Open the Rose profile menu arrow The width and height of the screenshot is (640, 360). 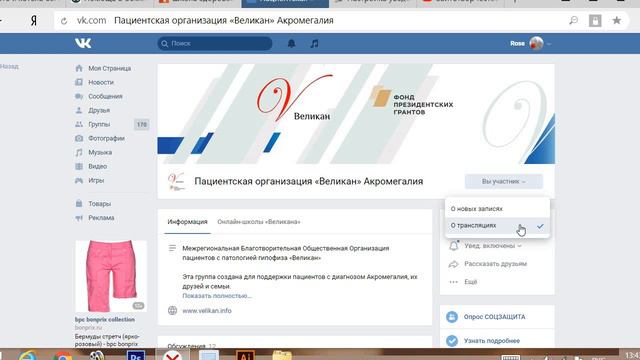coord(549,44)
